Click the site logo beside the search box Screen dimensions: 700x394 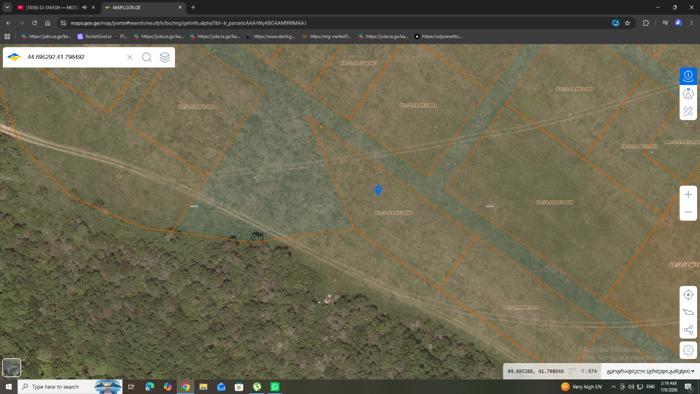point(14,57)
